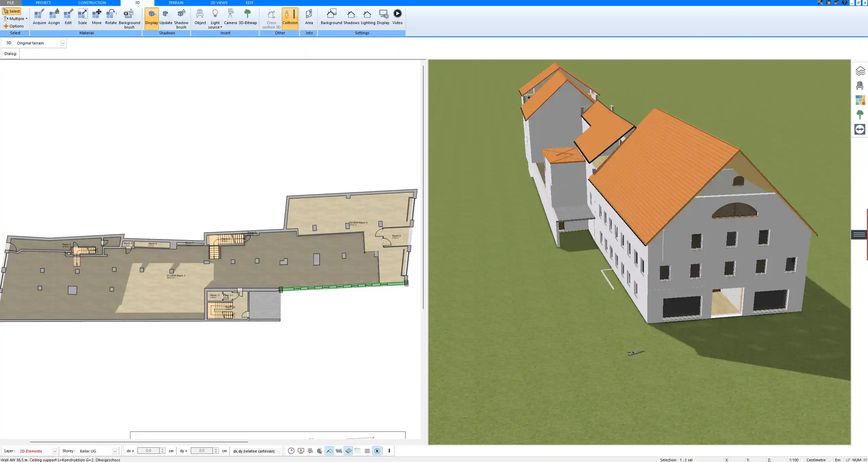Click the TeamViewer icon in right sidebar
This screenshot has width=868, height=462.
[860, 129]
